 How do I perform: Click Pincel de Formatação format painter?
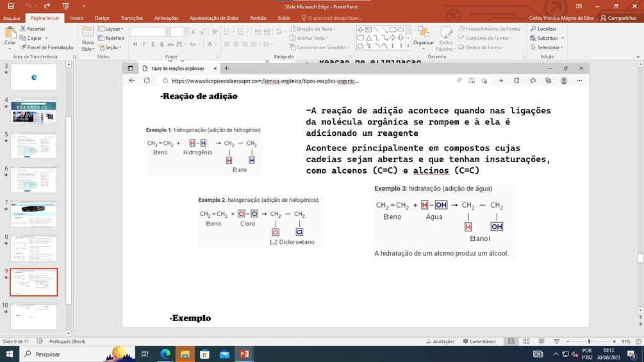point(46,47)
